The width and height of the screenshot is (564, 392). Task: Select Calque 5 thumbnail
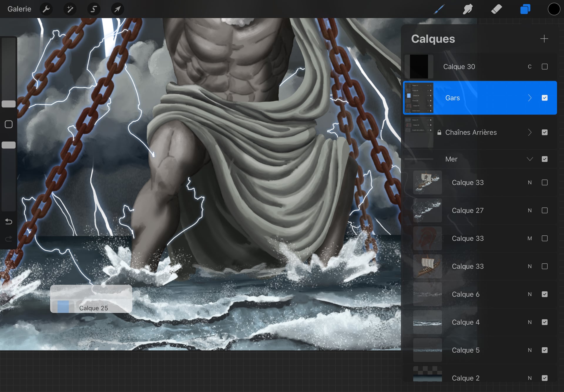click(x=427, y=350)
